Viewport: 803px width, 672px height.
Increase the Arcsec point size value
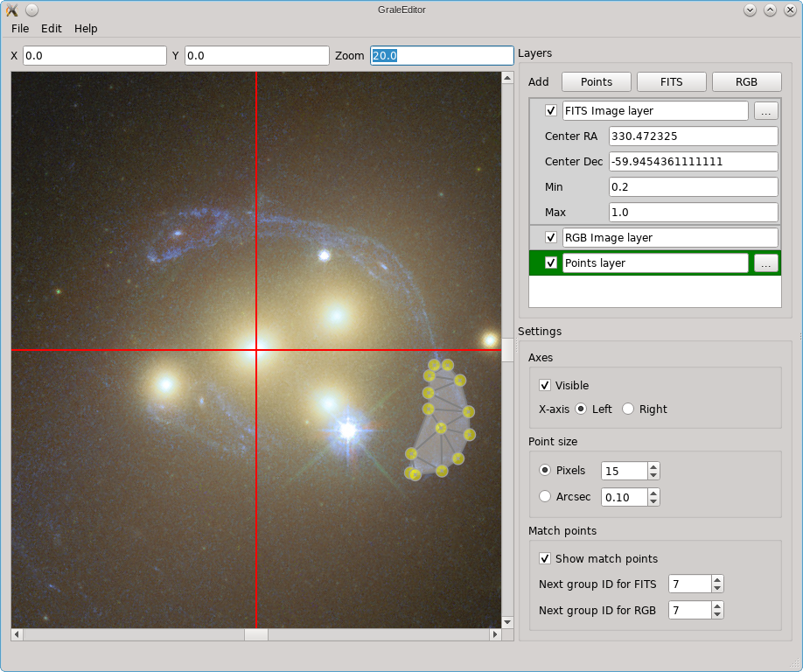pyautogui.click(x=653, y=493)
